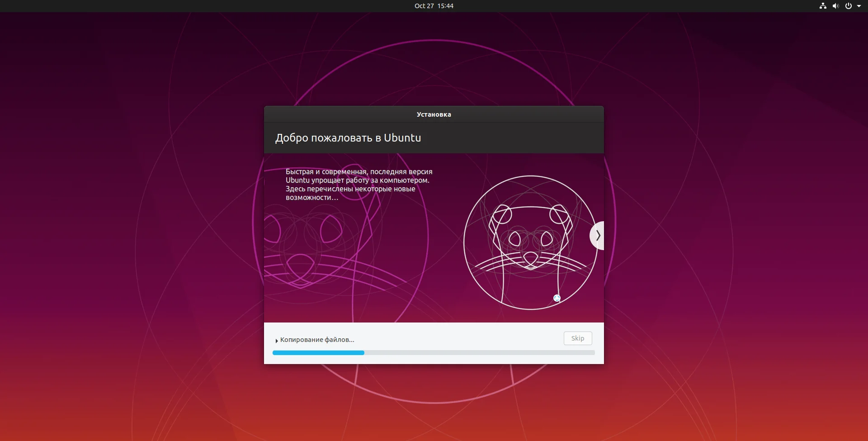Open the Oct 27 15:44 clock menu
This screenshot has width=868, height=441.
click(434, 6)
